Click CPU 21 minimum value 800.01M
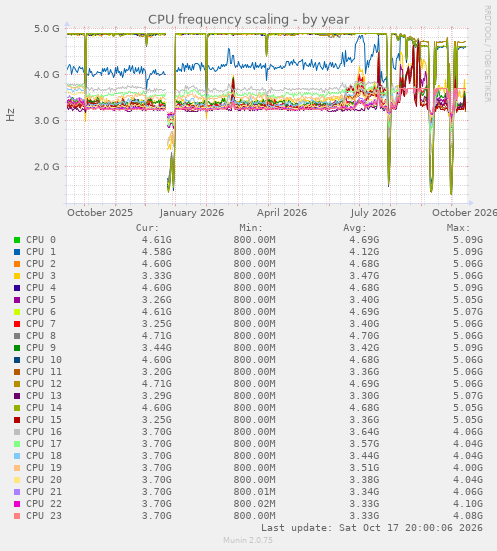The width and height of the screenshot is (497, 551). (254, 492)
